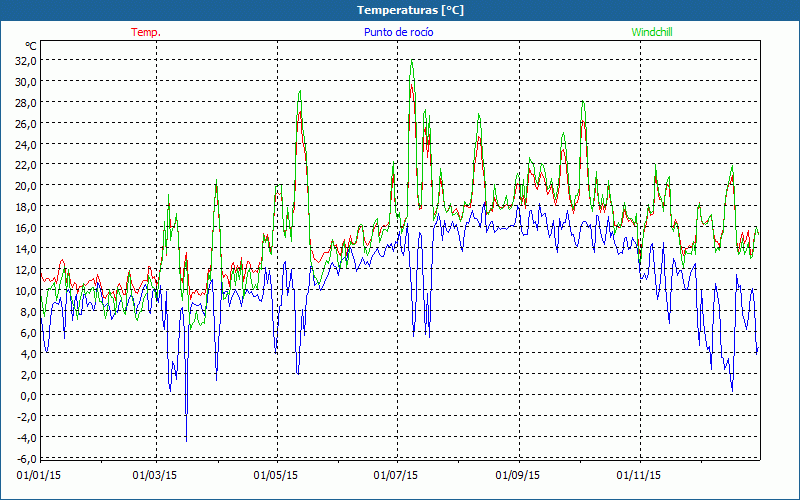Image resolution: width=800 pixels, height=500 pixels.
Task: Select the 01/11/15 date axis label
Action: pos(638,475)
